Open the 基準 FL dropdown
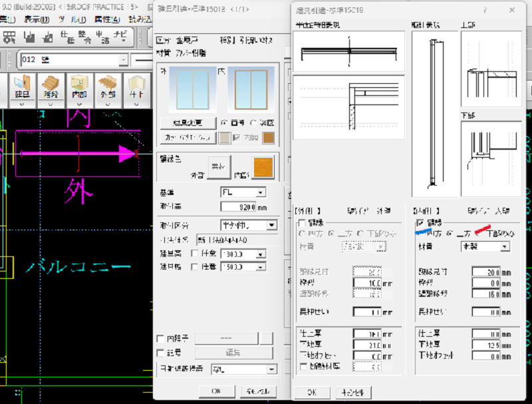Image resolution: width=532 pixels, height=404 pixels. click(260, 192)
